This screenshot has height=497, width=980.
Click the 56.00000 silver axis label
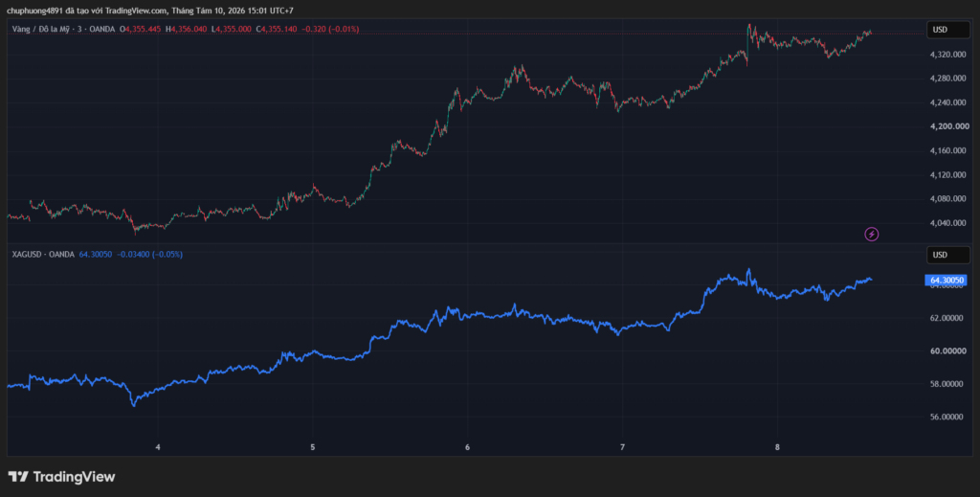point(948,417)
